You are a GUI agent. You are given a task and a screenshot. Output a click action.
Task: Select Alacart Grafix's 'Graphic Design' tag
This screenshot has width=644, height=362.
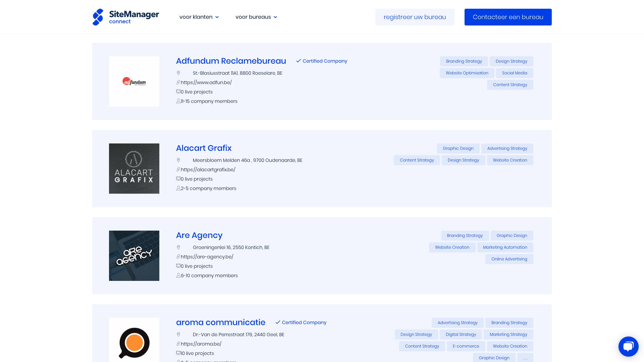[458, 148]
